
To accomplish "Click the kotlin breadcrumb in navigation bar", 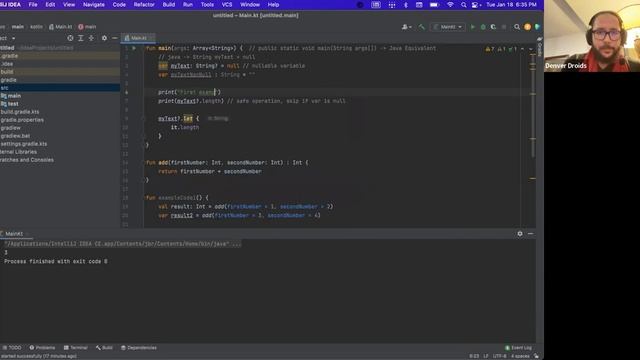I will [x=36, y=27].
